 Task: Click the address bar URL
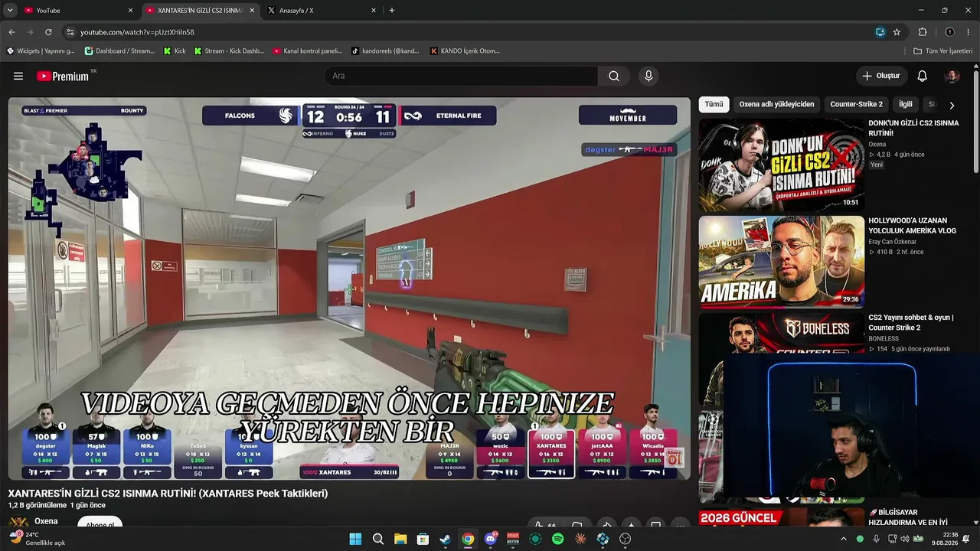pos(137,32)
